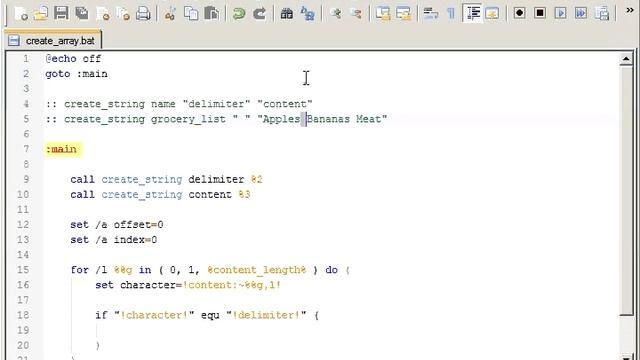
Task: Run macro multiple times icon
Action: tap(581, 13)
